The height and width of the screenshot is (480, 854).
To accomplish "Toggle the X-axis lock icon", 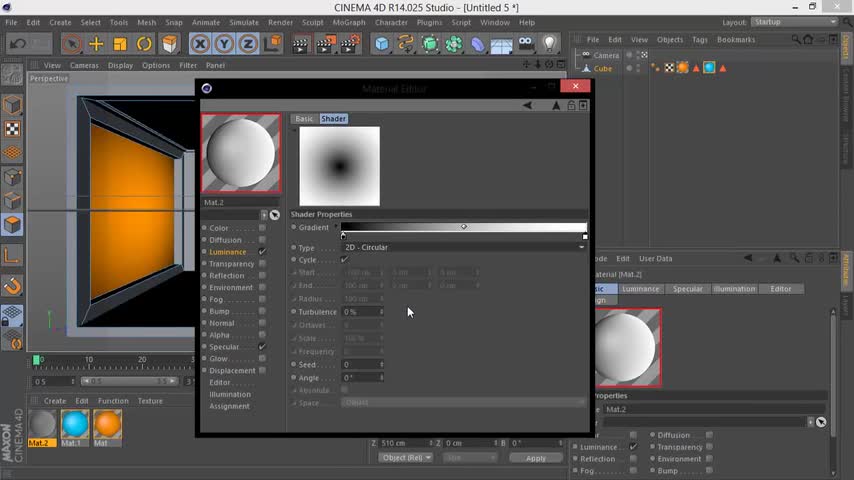I will pyautogui.click(x=200, y=44).
